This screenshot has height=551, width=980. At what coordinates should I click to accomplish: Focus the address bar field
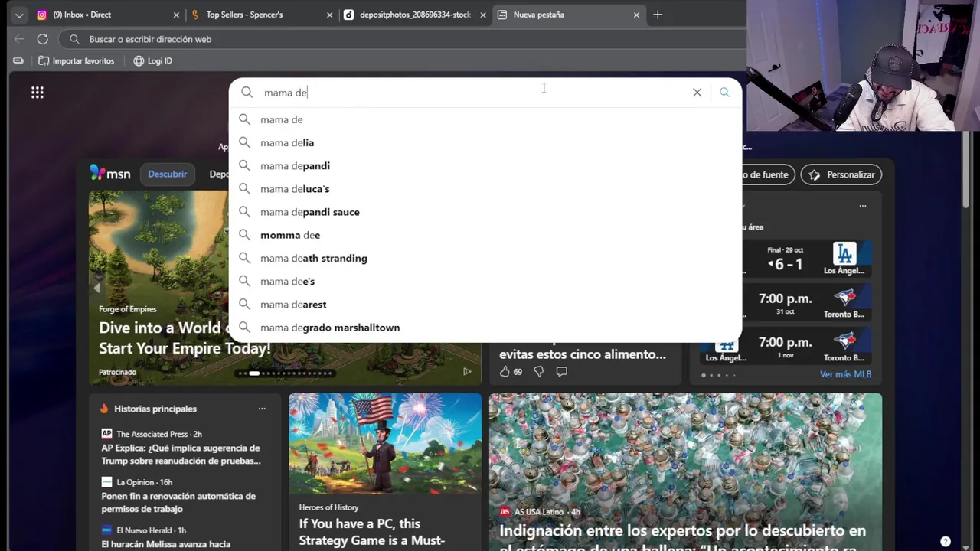click(402, 39)
